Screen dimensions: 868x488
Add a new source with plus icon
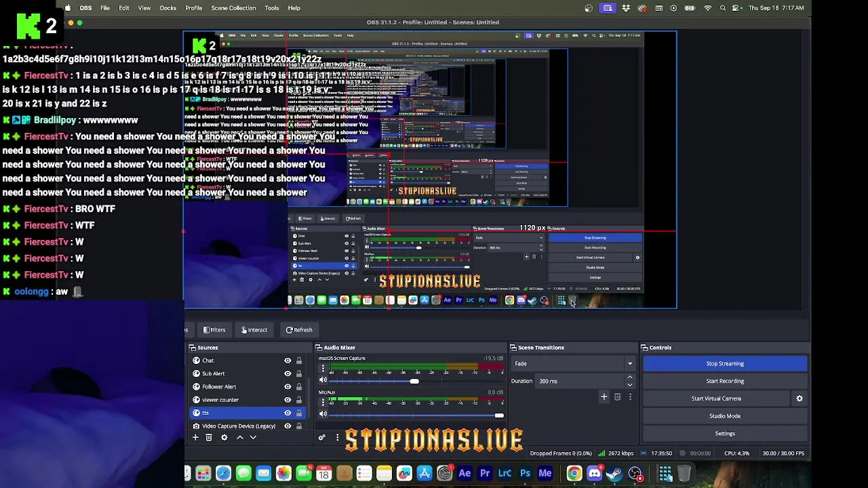(x=195, y=437)
